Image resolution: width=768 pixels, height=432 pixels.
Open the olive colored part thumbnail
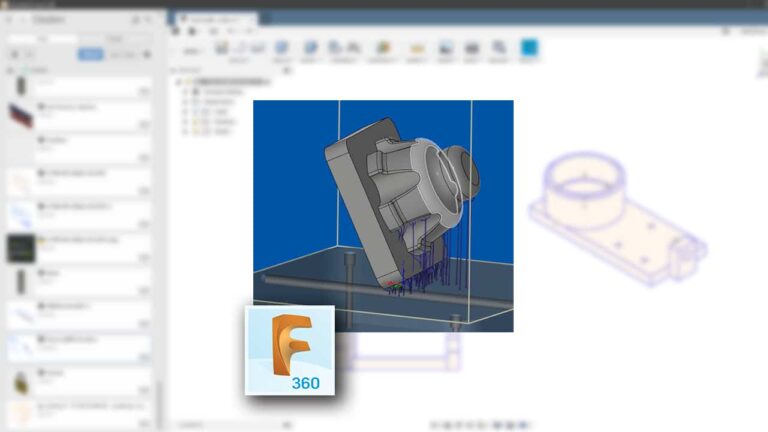tap(21, 382)
